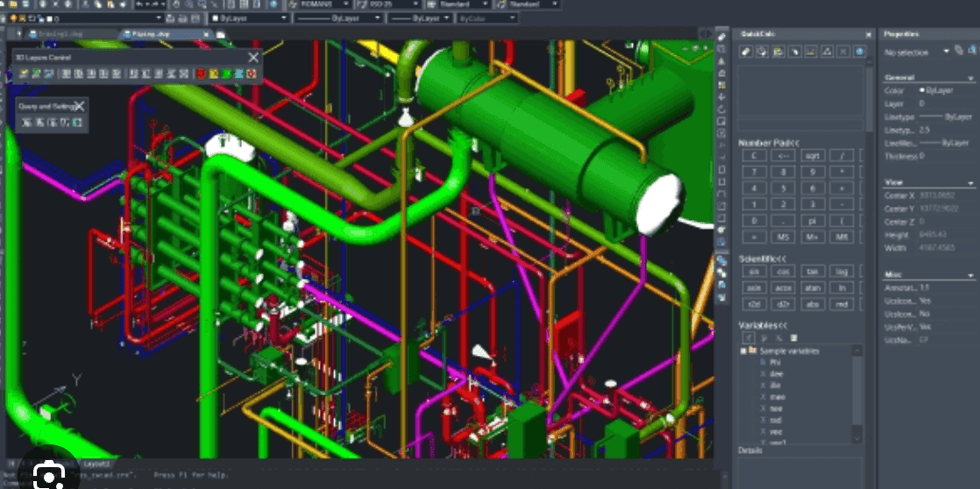980x489 pixels.
Task: Click the first icon in the Variables toolbar
Action: point(748,337)
